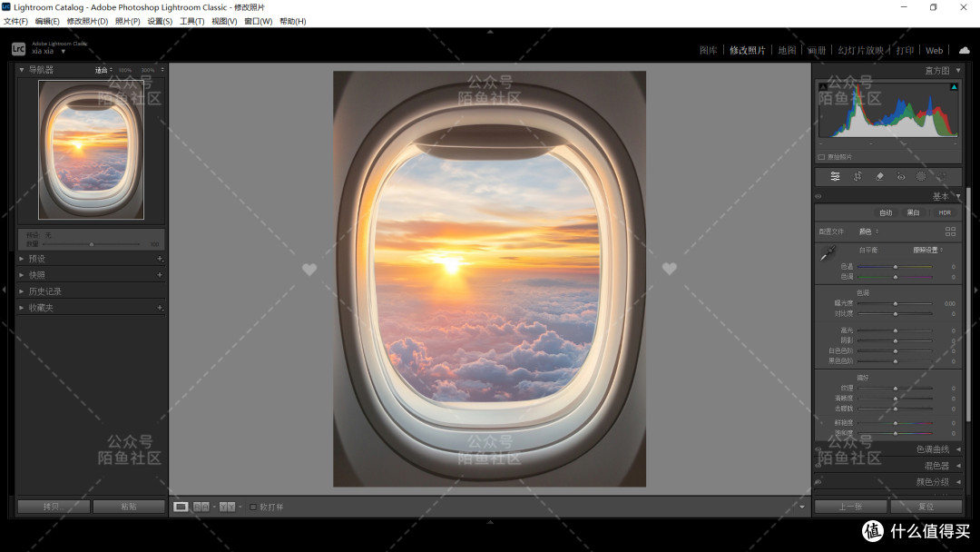Click the 复位 reset button
Viewport: 980px width, 552px height.
click(x=926, y=507)
